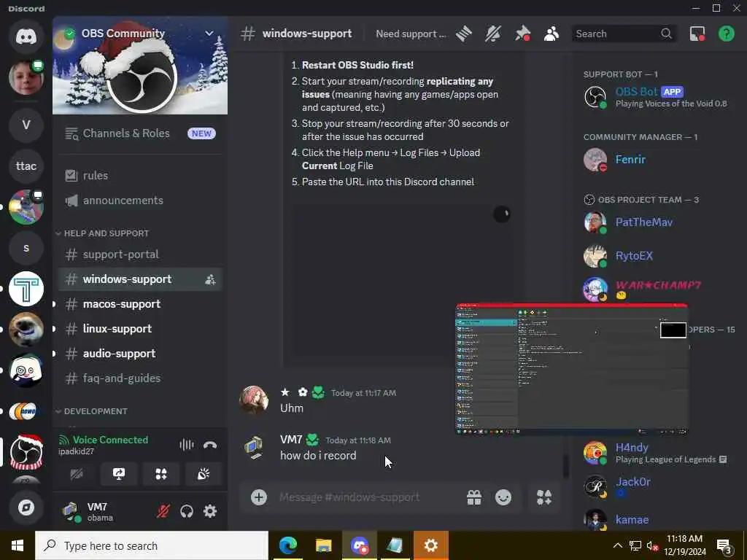Open RytoEX's member profile

[x=657, y=256]
